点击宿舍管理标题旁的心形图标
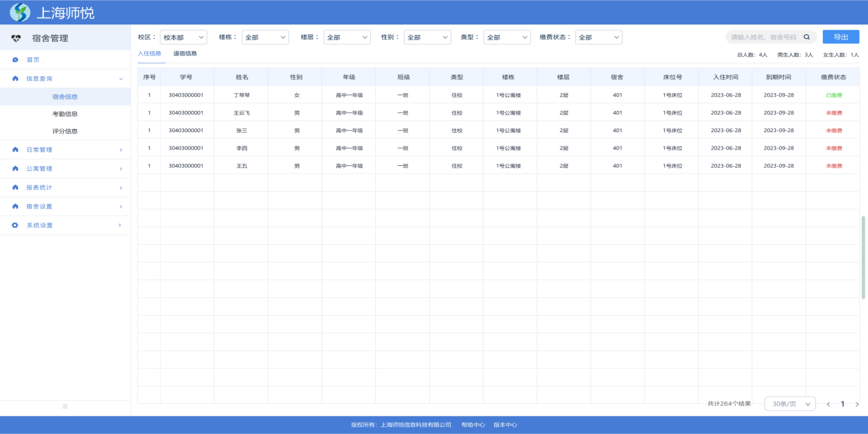 pyautogui.click(x=15, y=38)
